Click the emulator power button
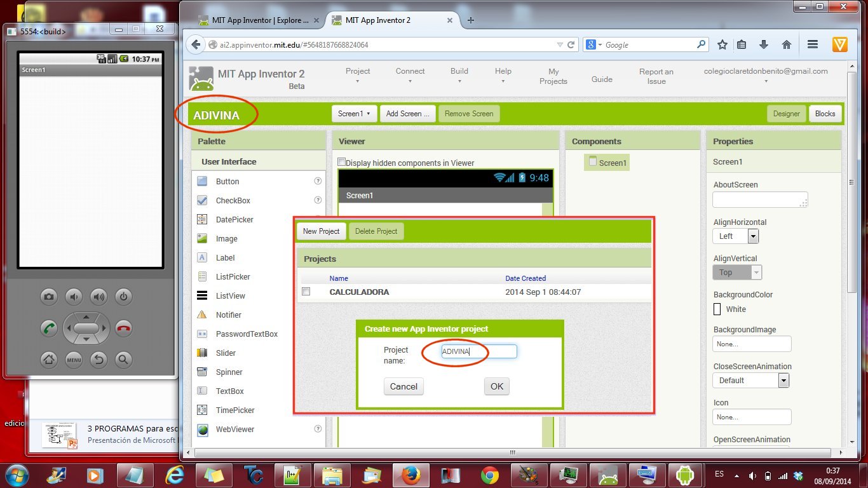 [123, 296]
